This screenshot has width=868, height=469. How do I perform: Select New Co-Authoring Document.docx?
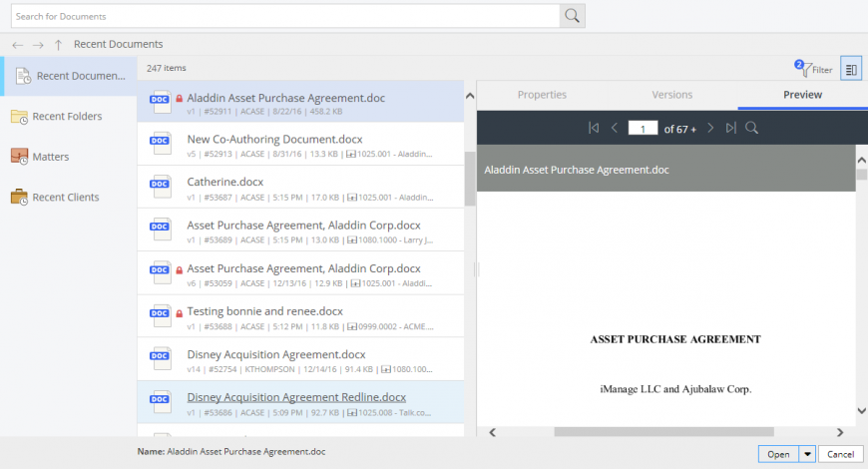(x=300, y=145)
